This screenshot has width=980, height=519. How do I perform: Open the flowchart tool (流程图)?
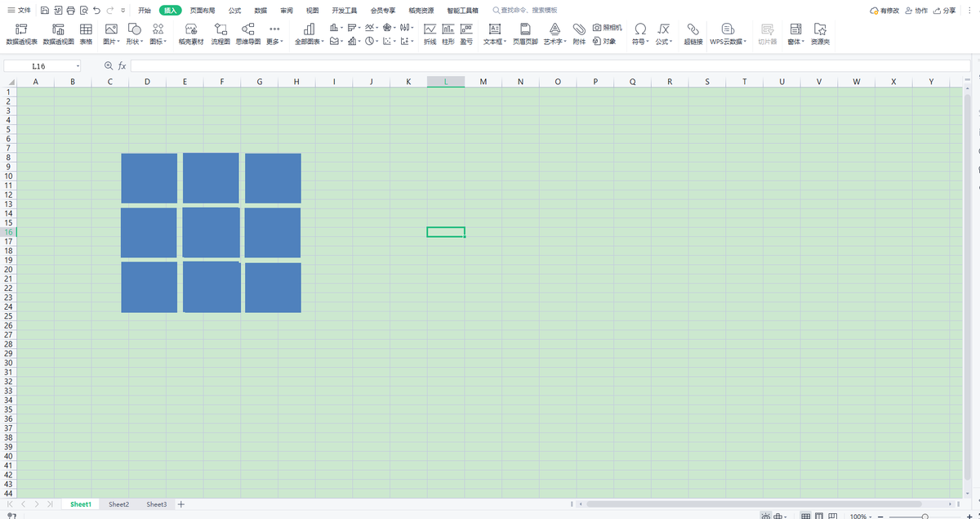(x=220, y=33)
